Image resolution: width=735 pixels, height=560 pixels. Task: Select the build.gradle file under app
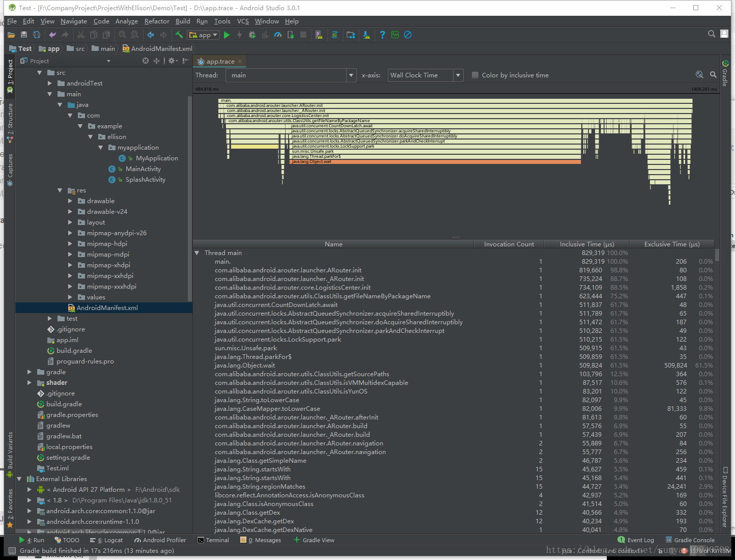[74, 351]
